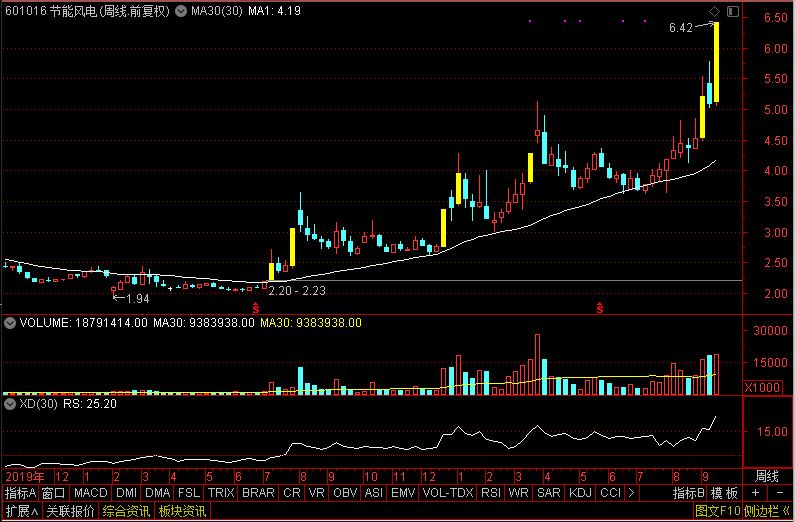
Task: Open the 关联报价 tab
Action: coord(70,511)
